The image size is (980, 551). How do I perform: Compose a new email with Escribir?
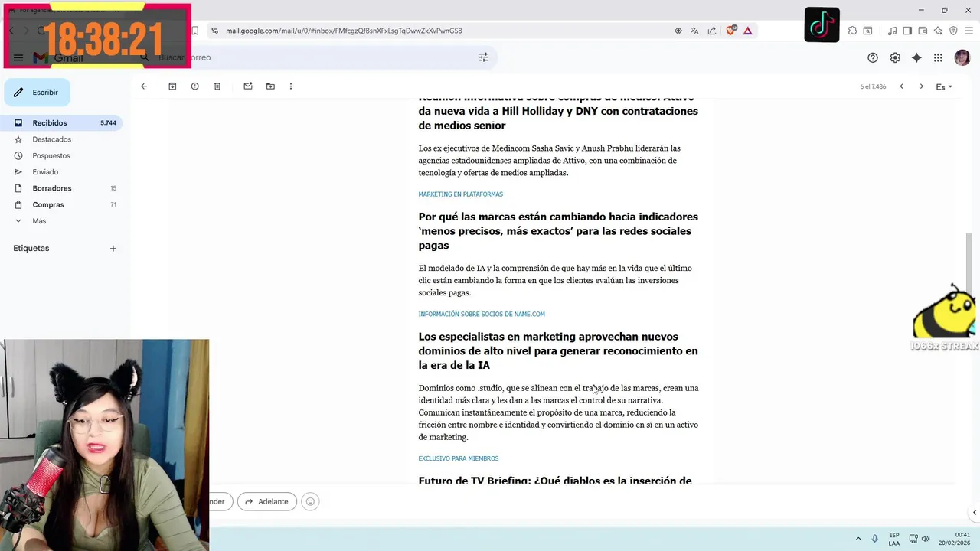click(38, 93)
